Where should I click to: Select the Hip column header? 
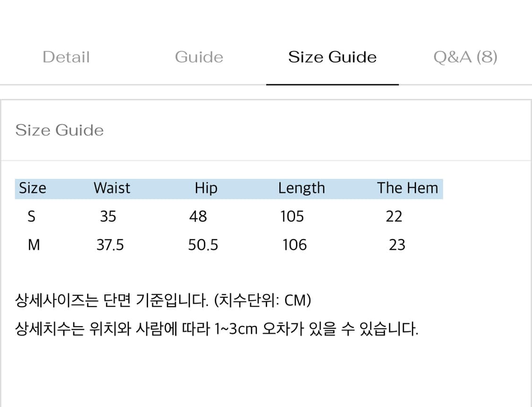(x=205, y=188)
